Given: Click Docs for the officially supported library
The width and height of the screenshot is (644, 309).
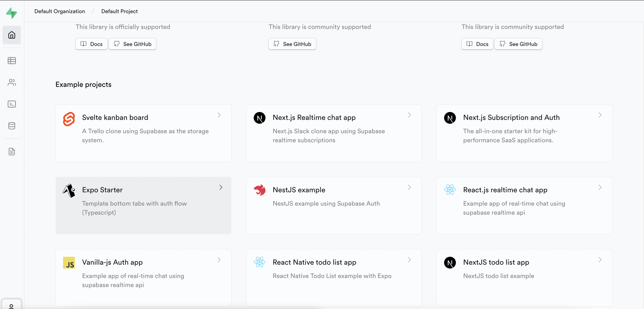Looking at the screenshot, I should click(92, 44).
